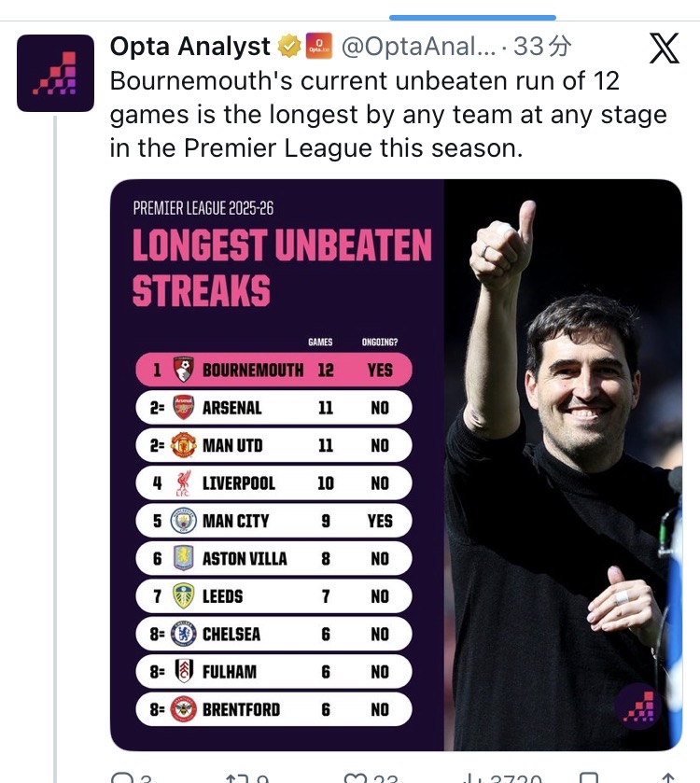Screen dimensions: 700x783
Task: Tap the Arsenal crest in the graphic
Action: [183, 408]
